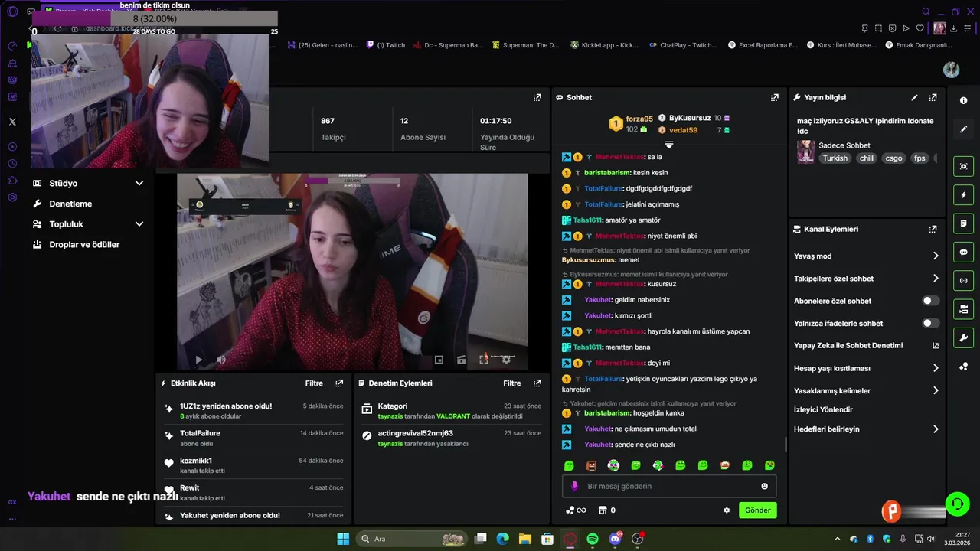Click the chat message input field
This screenshot has width=980, height=551.
point(668,487)
